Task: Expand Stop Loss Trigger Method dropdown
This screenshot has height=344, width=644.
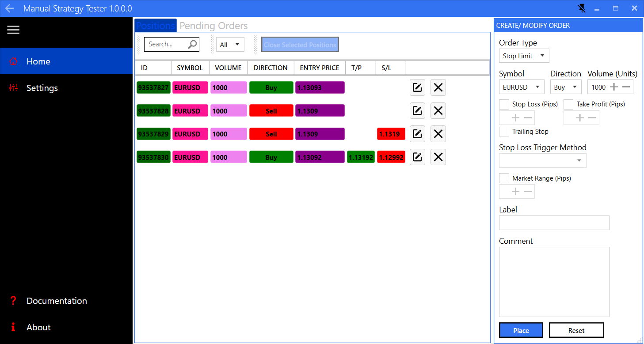Action: pyautogui.click(x=543, y=160)
